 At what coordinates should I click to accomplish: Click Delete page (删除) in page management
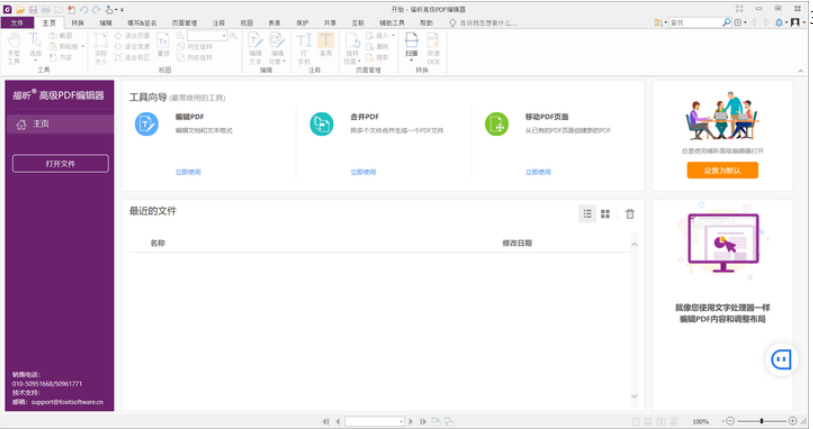click(x=378, y=47)
